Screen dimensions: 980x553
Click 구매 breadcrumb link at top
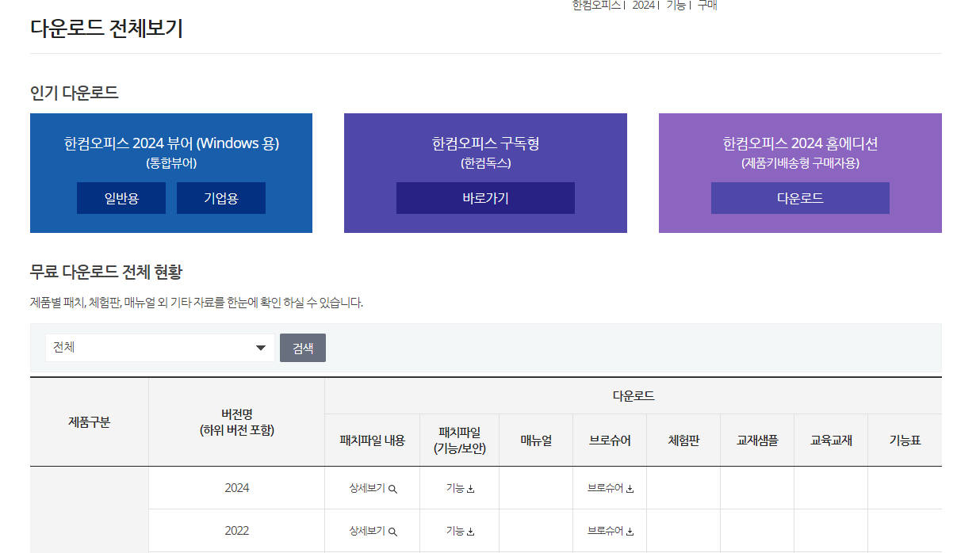pyautogui.click(x=707, y=5)
